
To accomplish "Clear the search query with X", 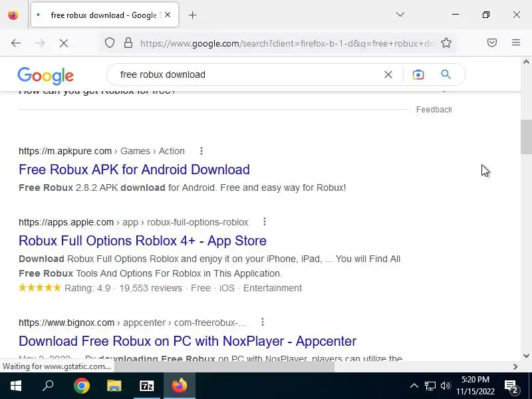I will 388,74.
